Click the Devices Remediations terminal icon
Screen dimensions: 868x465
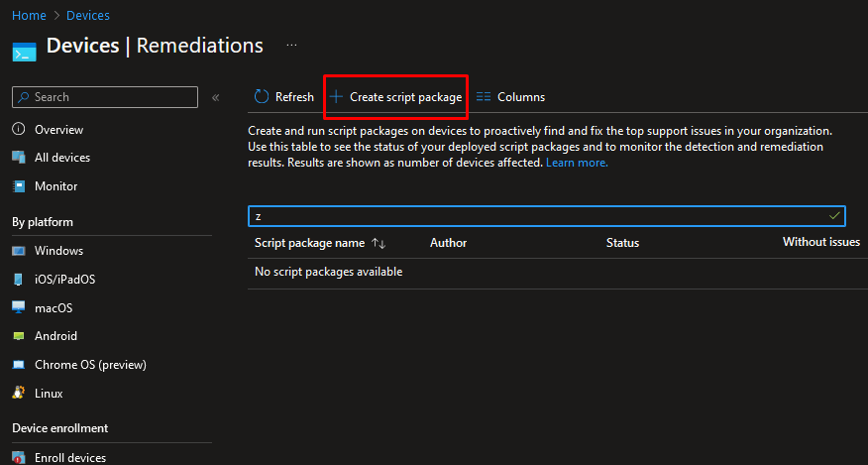point(24,53)
